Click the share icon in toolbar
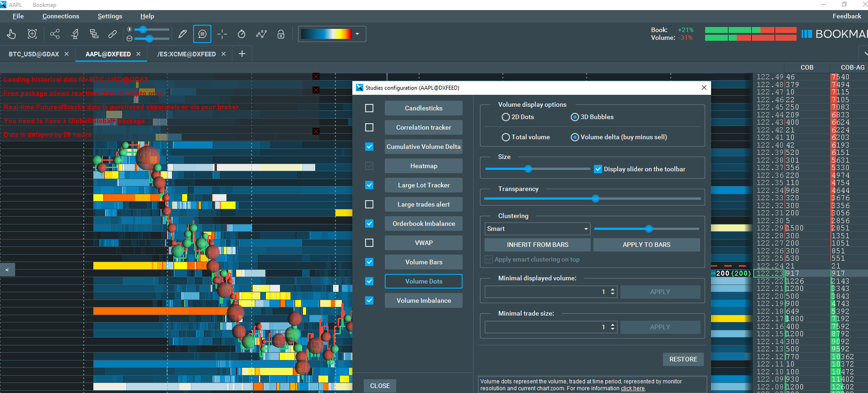 click(55, 34)
